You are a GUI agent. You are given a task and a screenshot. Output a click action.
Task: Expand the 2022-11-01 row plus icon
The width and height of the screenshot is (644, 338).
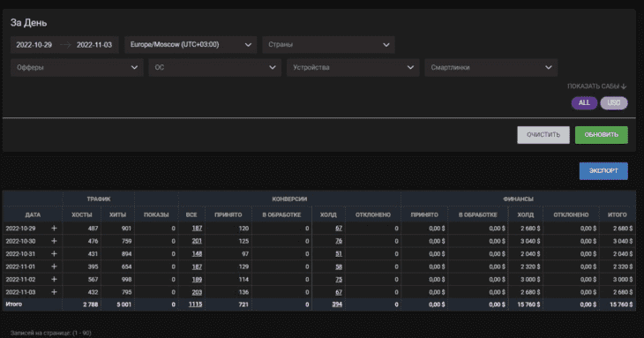click(x=54, y=267)
